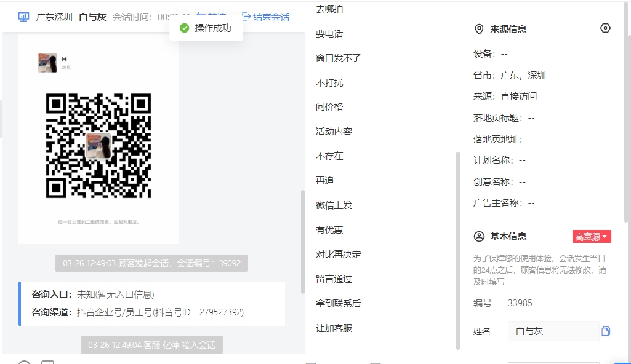This screenshot has width=631, height=364.
Task: Copy the name with the icon beside 白与灰 field
Action: (606, 331)
